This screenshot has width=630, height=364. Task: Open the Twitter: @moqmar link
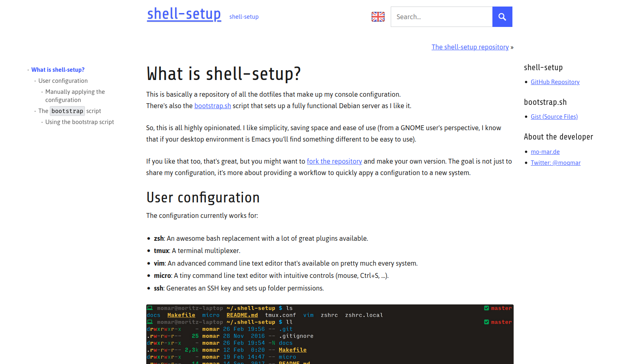coord(555,163)
